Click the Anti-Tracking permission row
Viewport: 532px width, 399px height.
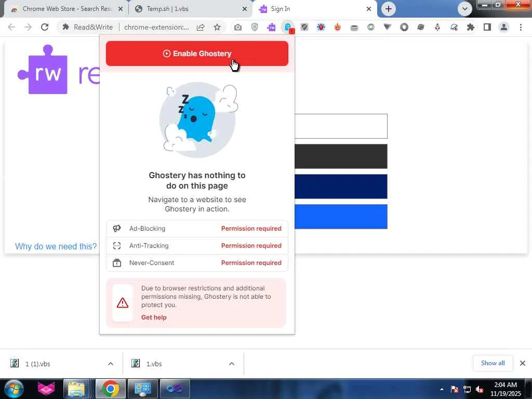tap(197, 246)
